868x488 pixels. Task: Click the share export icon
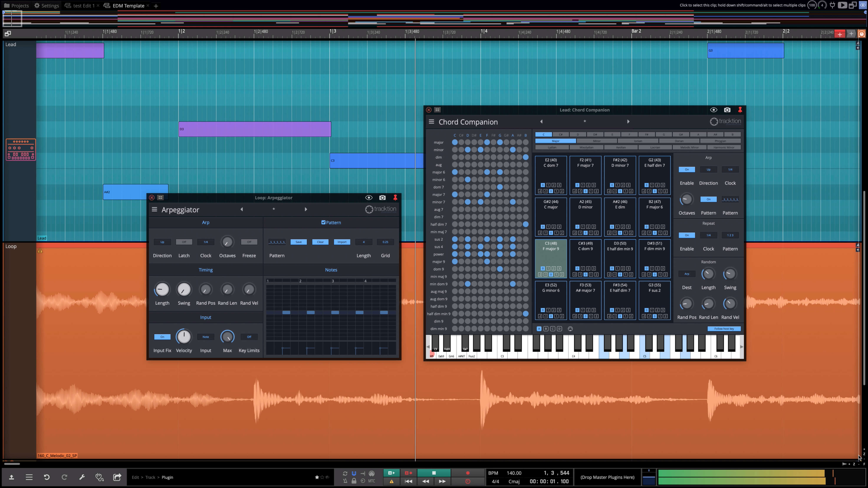pos(117,477)
